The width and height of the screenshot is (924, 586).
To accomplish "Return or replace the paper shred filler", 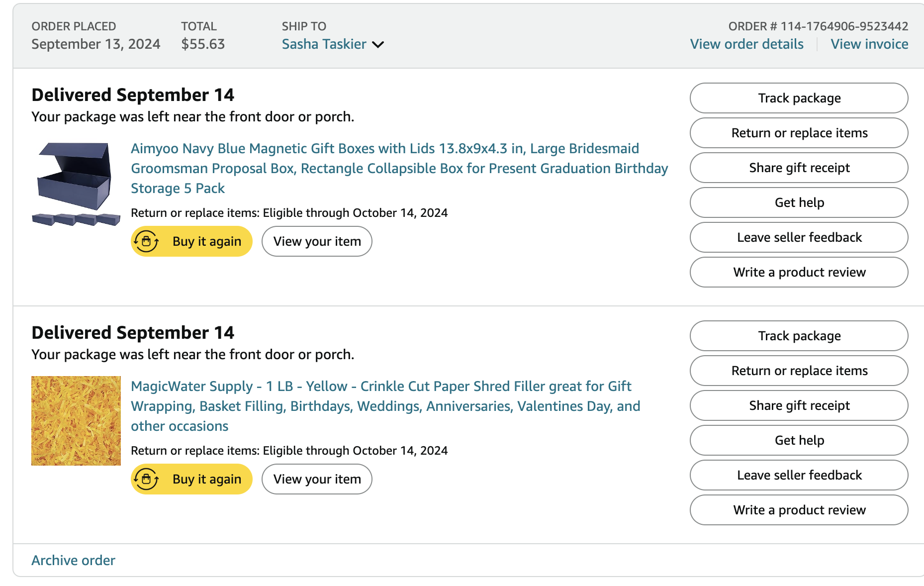I will 799,371.
